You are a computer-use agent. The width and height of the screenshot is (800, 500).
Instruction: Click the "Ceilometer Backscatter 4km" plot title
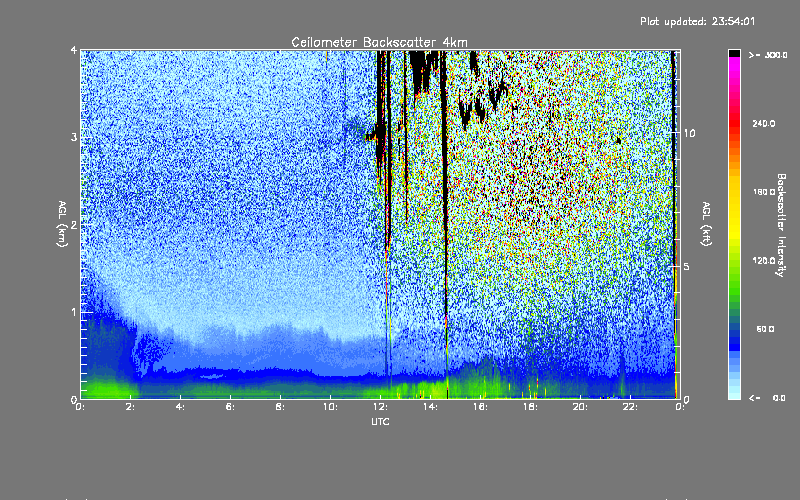pos(379,42)
